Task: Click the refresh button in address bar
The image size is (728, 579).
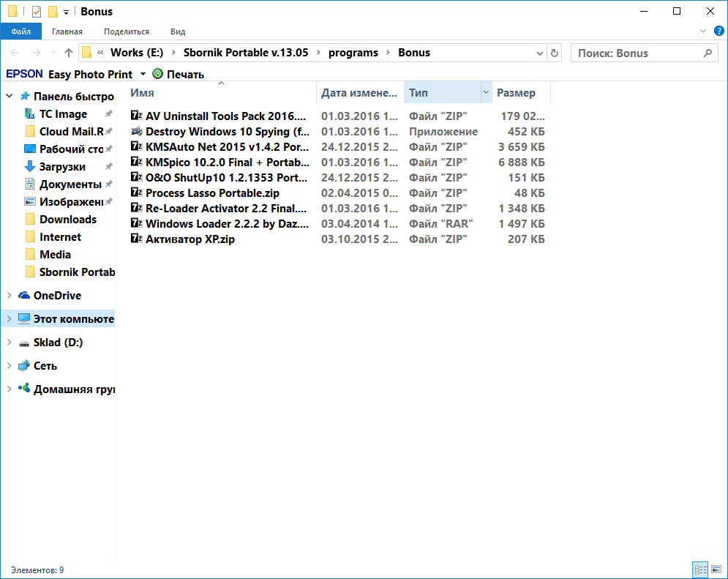Action: [x=555, y=53]
